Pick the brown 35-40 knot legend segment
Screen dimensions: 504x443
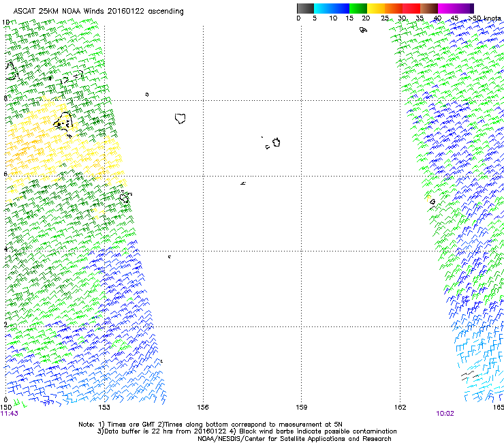(x=429, y=8)
